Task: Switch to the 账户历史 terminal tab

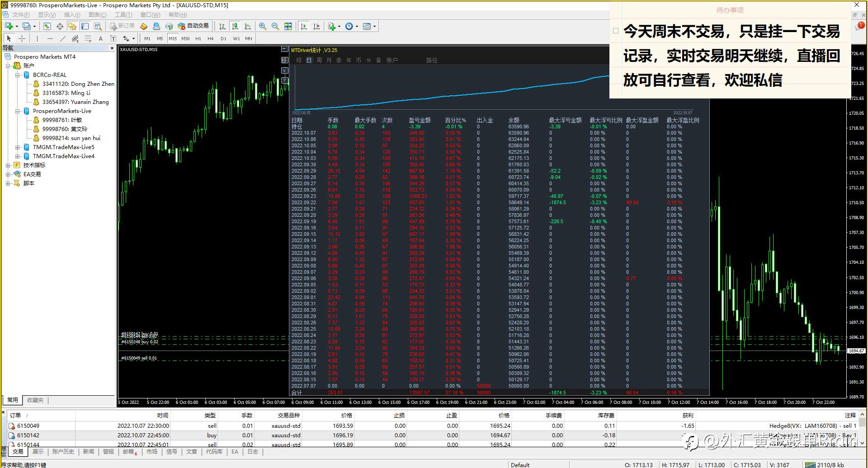Action: click(63, 452)
